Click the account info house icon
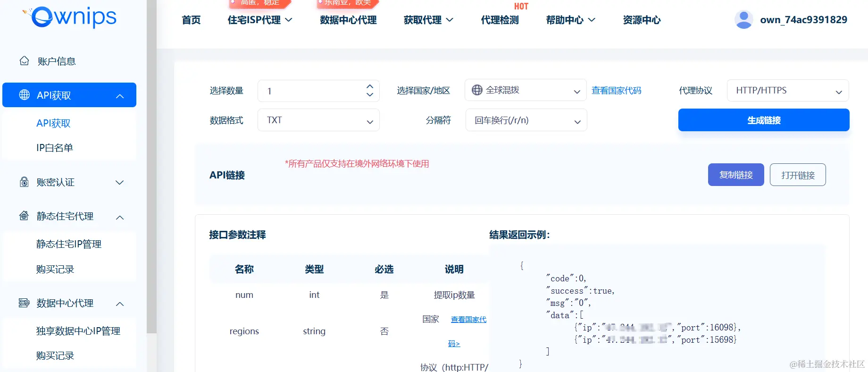Screen dimensions: 868x372 pyautogui.click(x=24, y=61)
